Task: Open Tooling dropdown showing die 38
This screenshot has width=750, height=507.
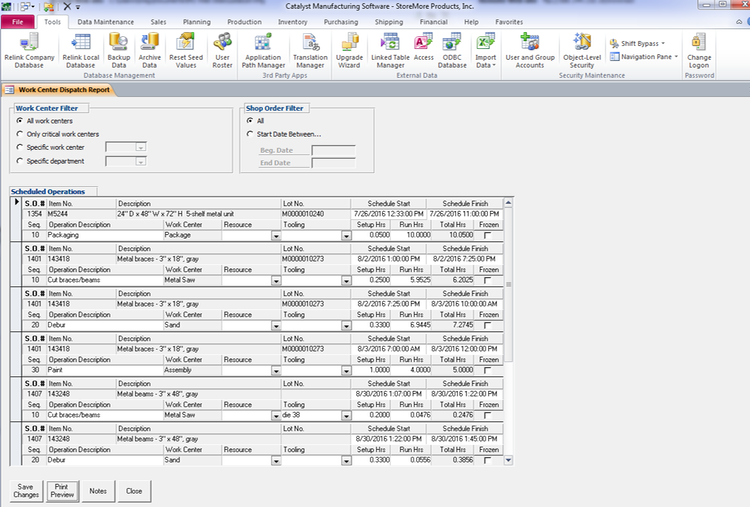Action: (346, 416)
